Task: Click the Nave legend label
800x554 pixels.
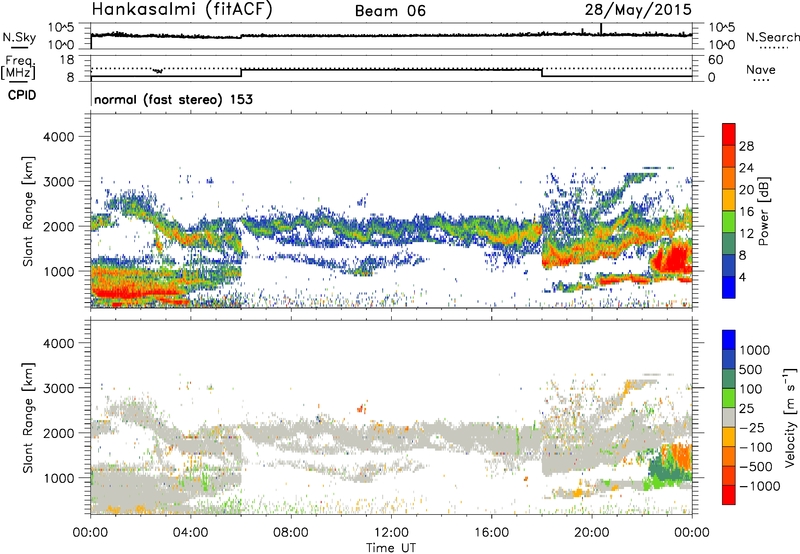Action: pos(761,70)
